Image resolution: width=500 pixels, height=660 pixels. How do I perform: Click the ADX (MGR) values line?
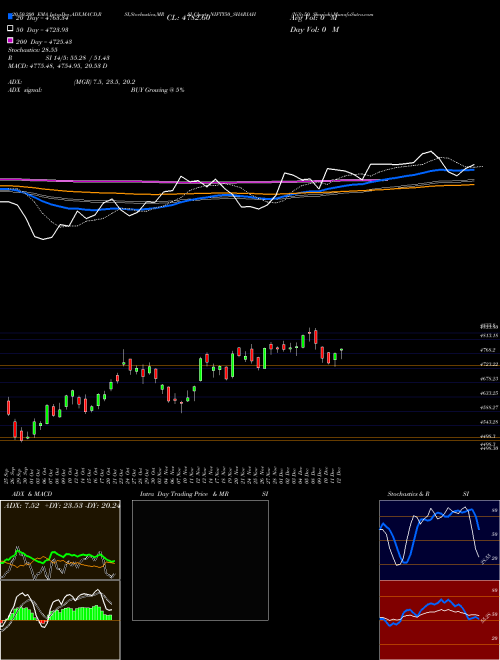[72, 82]
